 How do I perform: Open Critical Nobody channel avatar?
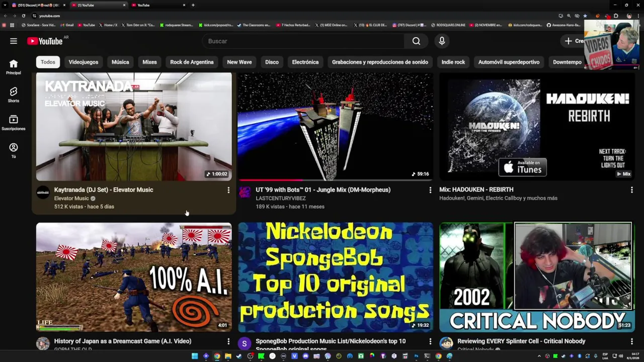pos(446,344)
